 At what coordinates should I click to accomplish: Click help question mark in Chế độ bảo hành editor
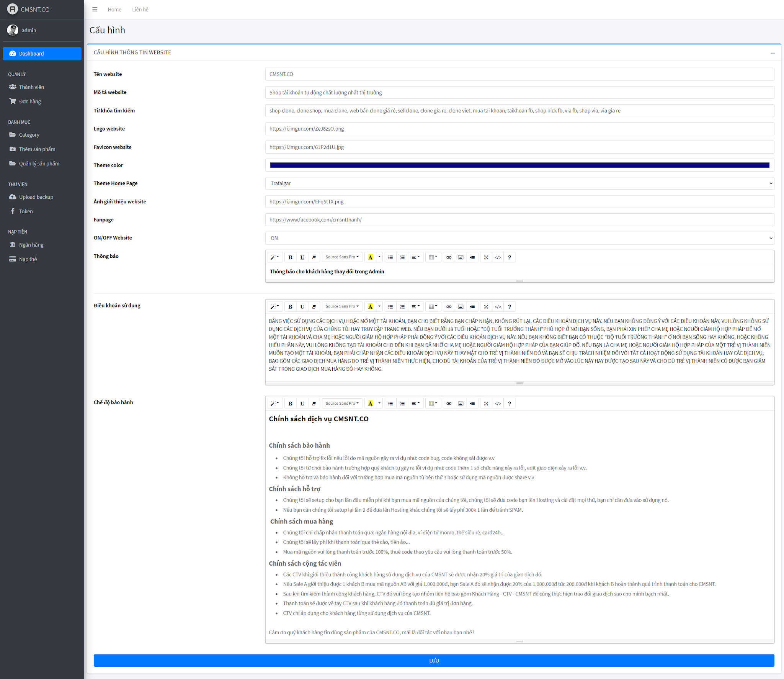coord(509,404)
